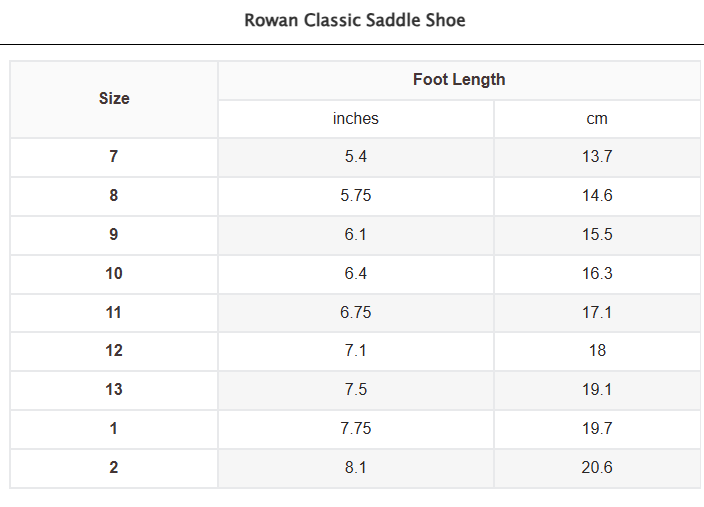This screenshot has height=507, width=704.
Task: Select the inches sub-header cell
Action: pyautogui.click(x=356, y=119)
